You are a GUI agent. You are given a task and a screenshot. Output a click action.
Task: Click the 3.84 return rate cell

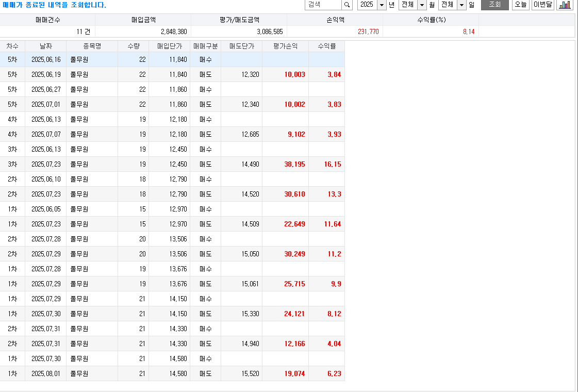coord(334,74)
